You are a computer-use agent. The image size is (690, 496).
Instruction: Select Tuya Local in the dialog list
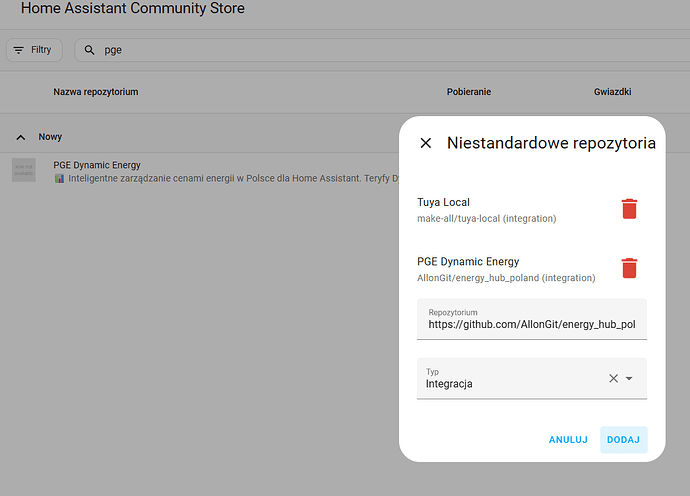(443, 202)
